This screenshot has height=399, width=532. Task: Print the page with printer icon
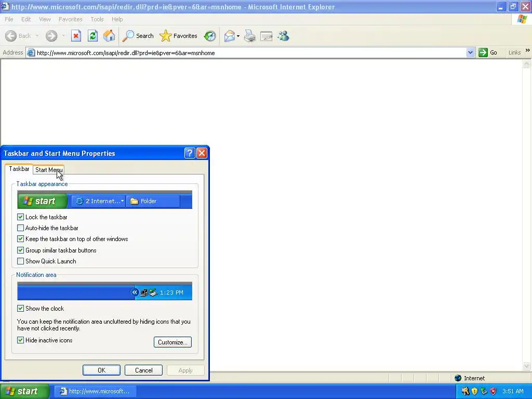click(250, 36)
